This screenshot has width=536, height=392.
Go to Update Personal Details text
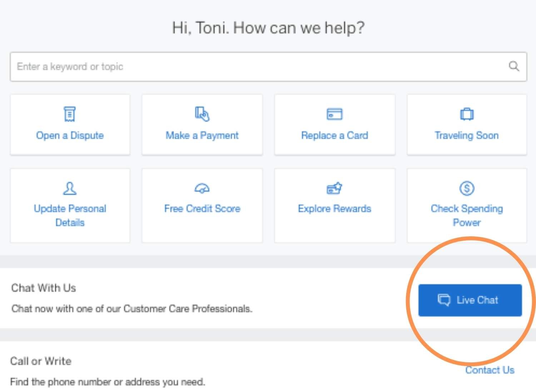click(x=70, y=215)
